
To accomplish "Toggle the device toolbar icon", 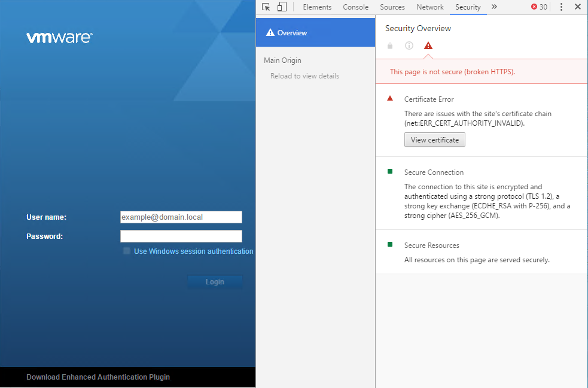I will 281,7.
